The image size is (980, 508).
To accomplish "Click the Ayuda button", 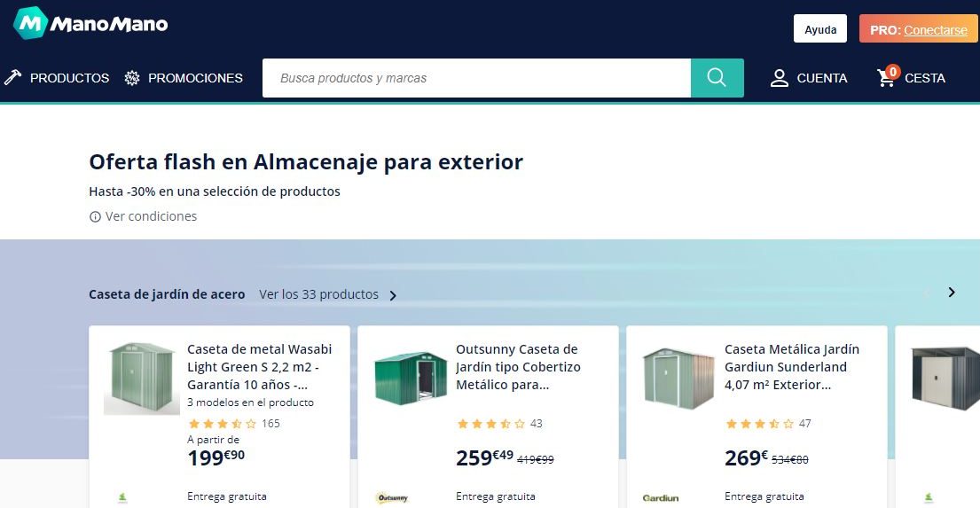I will [x=819, y=29].
